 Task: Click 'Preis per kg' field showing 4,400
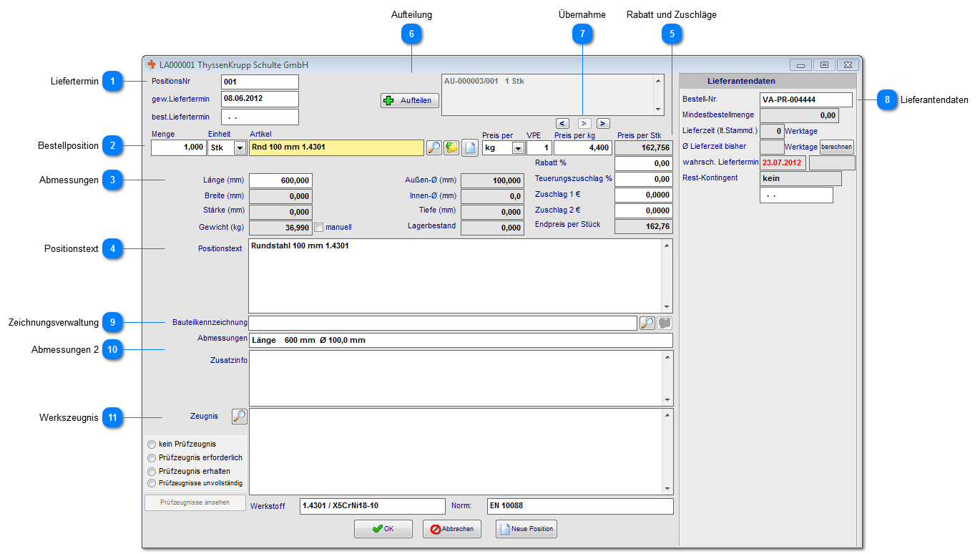tap(583, 148)
